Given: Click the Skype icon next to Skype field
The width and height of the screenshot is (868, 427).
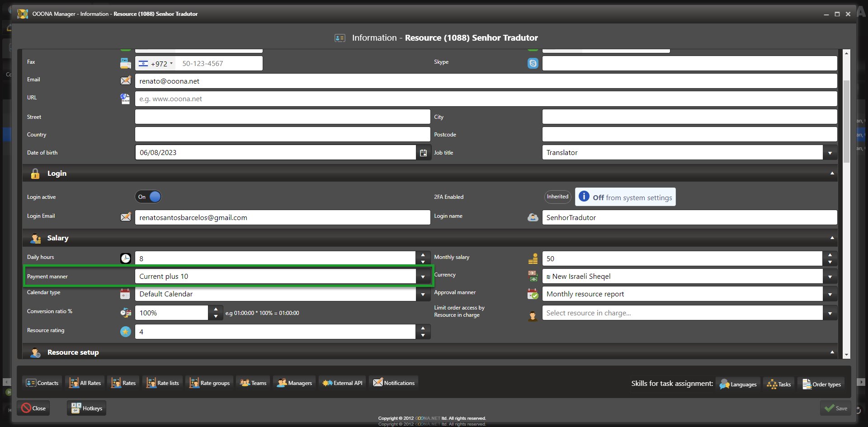Looking at the screenshot, I should 533,64.
